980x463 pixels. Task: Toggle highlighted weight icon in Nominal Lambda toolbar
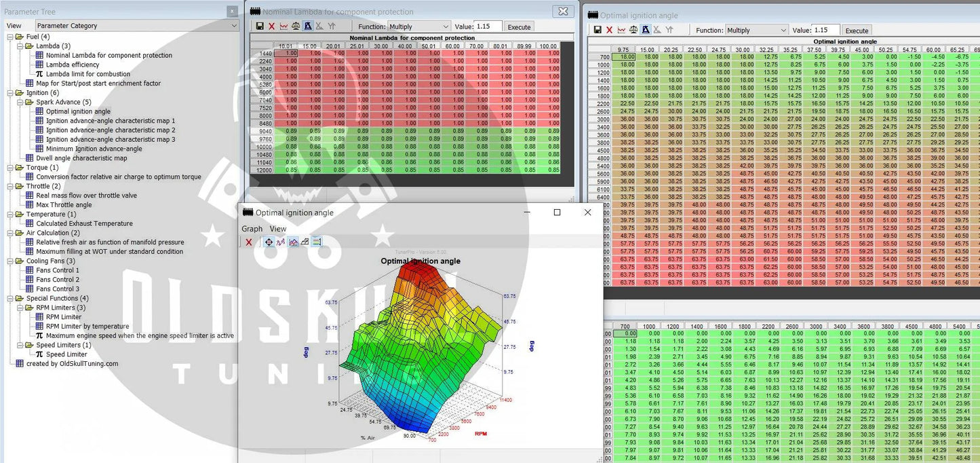(308, 26)
